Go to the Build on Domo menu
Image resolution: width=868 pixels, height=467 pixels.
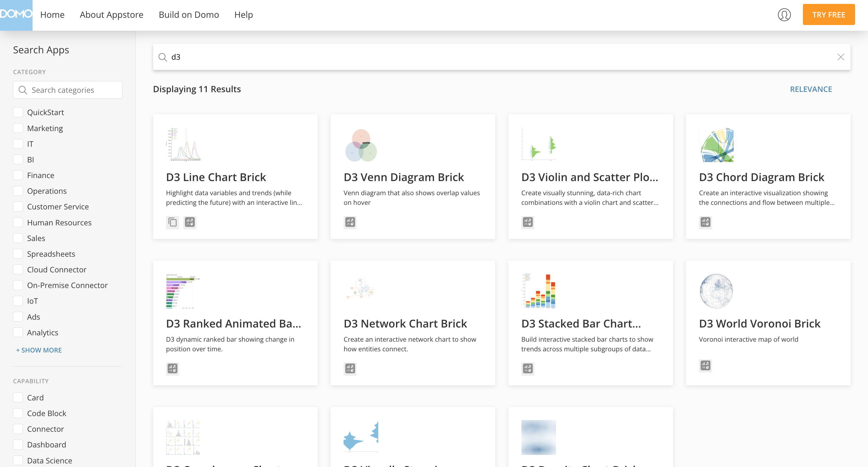tap(189, 15)
